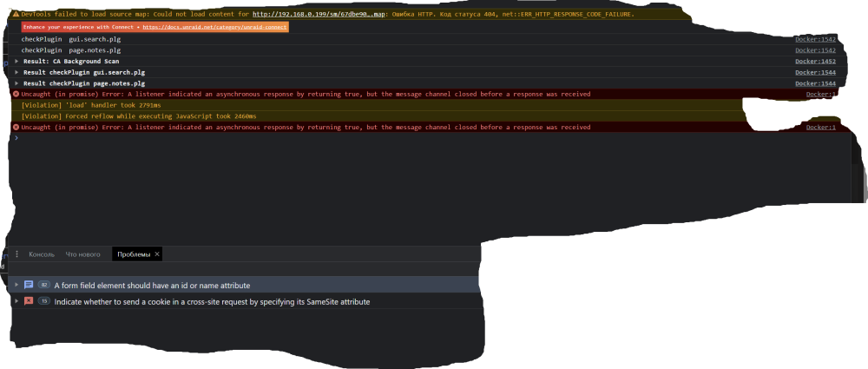Click "A form field element should have an id" text

coord(152,286)
